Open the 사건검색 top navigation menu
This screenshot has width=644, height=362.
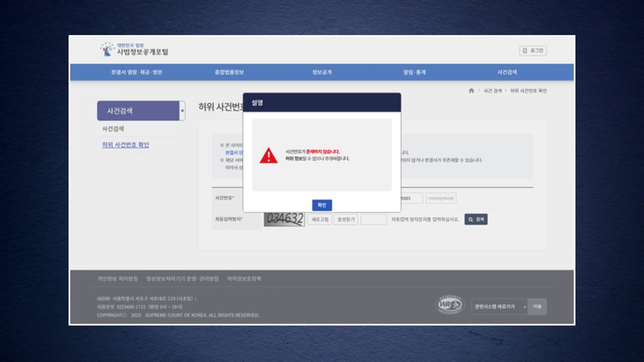tap(507, 72)
